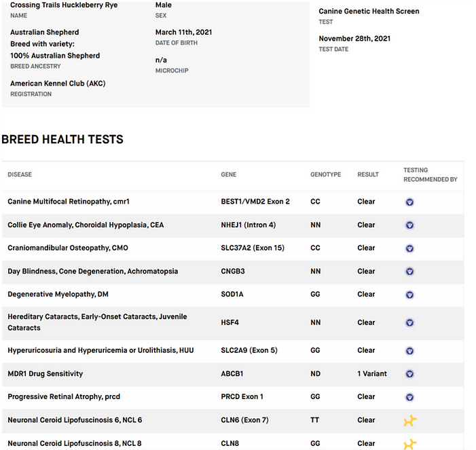Click the badge icon in the Collie Eye Anomaly row
The width and height of the screenshot is (476, 450).
coord(409,225)
